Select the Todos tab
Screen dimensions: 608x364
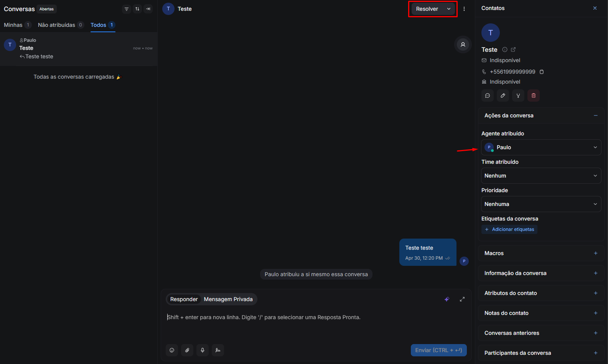[103, 25]
